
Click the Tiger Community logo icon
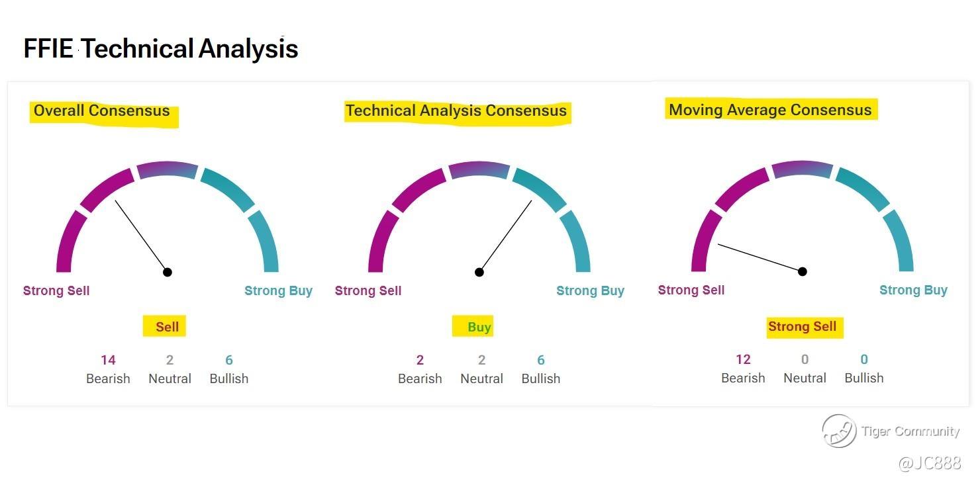pos(839,431)
